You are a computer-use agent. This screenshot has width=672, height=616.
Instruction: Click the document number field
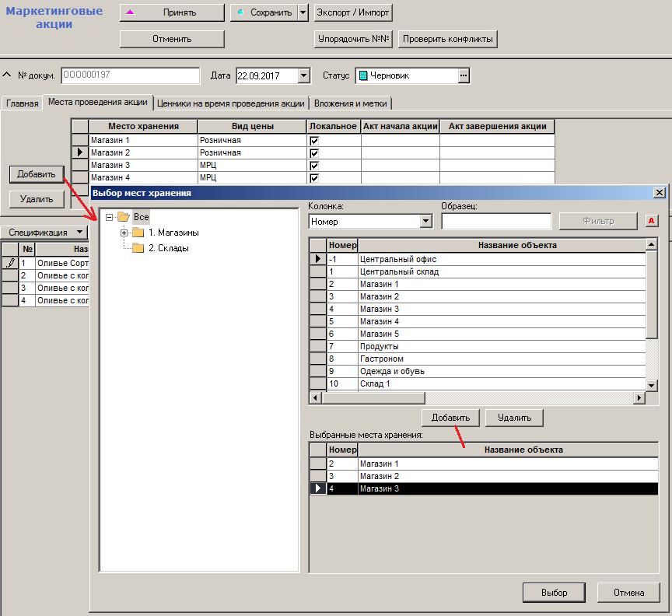pos(131,75)
